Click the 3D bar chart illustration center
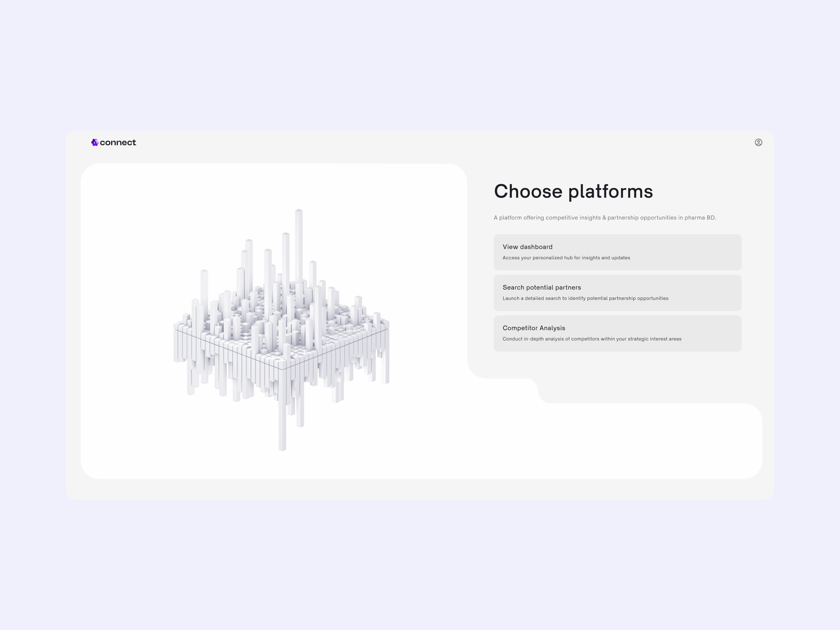 click(281, 327)
